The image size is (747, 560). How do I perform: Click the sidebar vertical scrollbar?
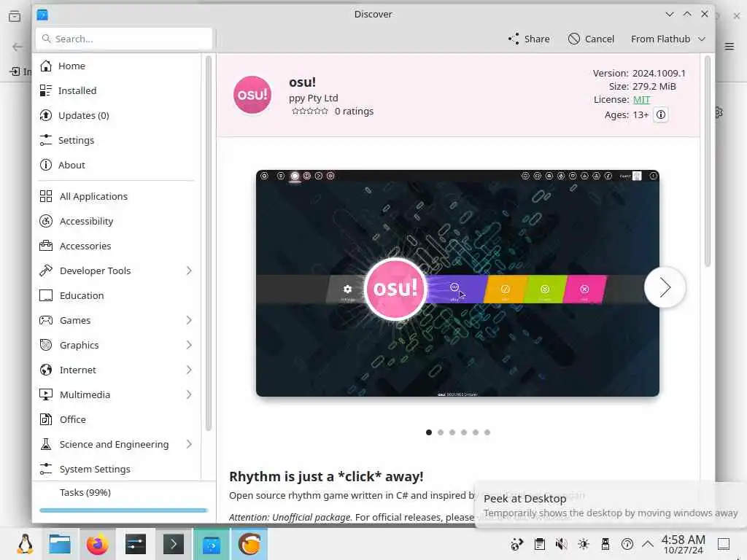[208, 243]
